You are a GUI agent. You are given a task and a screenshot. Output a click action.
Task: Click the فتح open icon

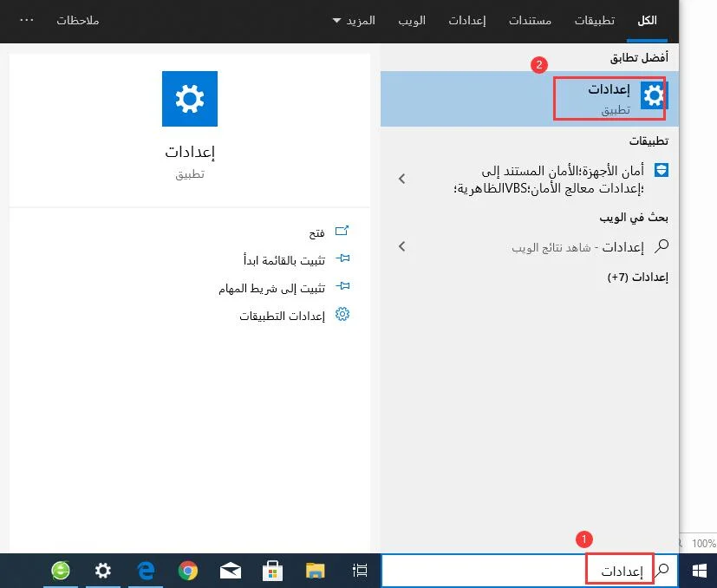pos(342,231)
